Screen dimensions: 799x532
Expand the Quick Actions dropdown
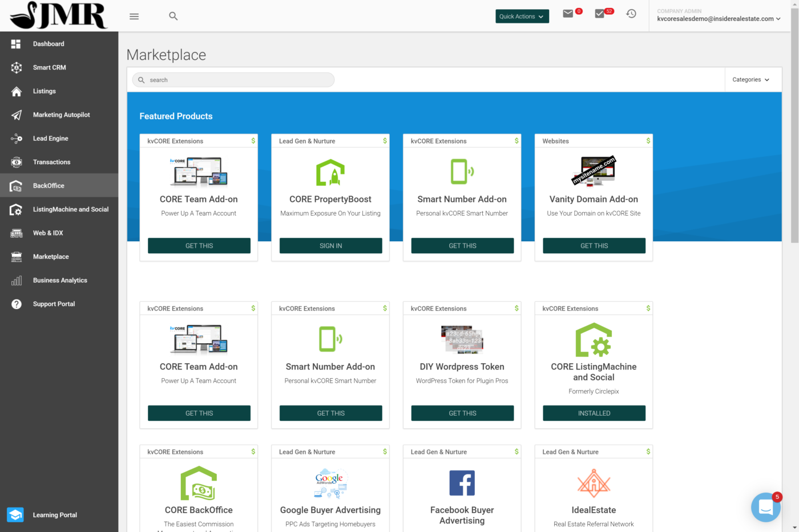[522, 16]
